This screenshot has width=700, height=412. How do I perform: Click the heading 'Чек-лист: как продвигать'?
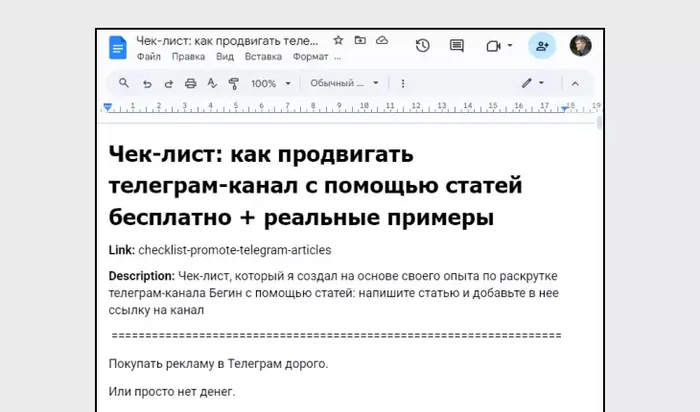click(261, 154)
